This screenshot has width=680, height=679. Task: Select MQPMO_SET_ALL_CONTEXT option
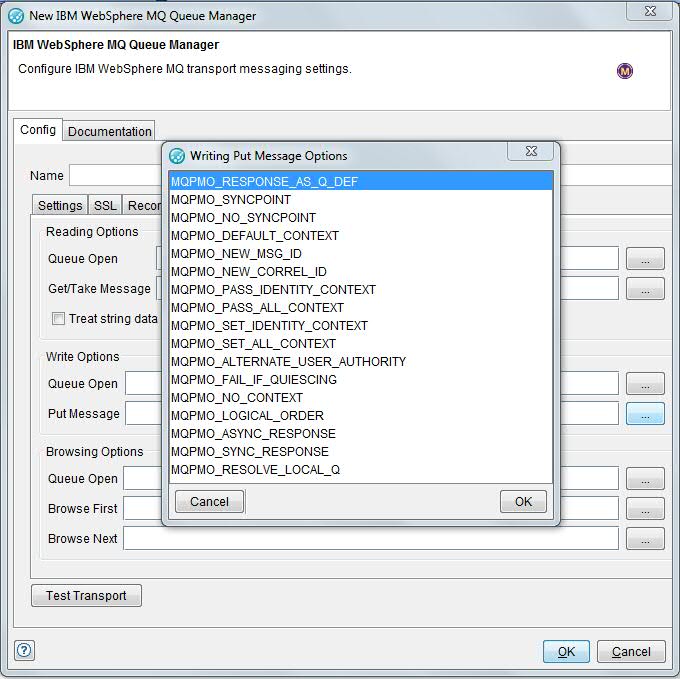(361, 343)
